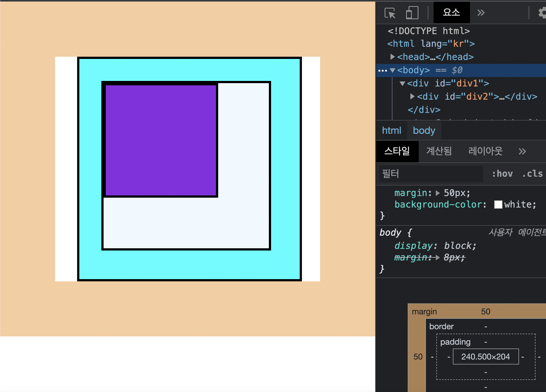Open the white background-color swatch
This screenshot has width=546, height=392.
pyautogui.click(x=498, y=205)
